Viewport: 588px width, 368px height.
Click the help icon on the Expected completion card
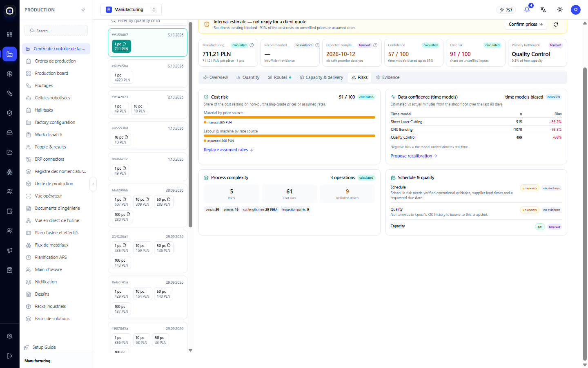375,45
